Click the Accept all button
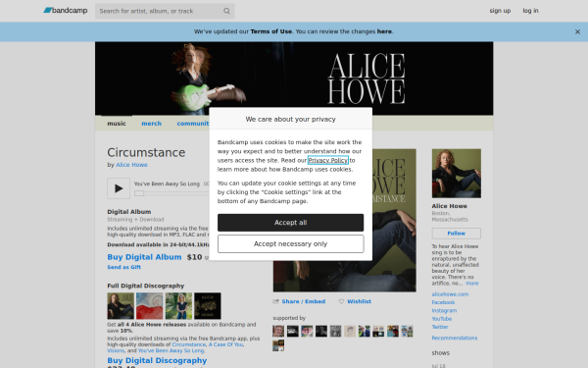This screenshot has width=588, height=368. tap(291, 223)
